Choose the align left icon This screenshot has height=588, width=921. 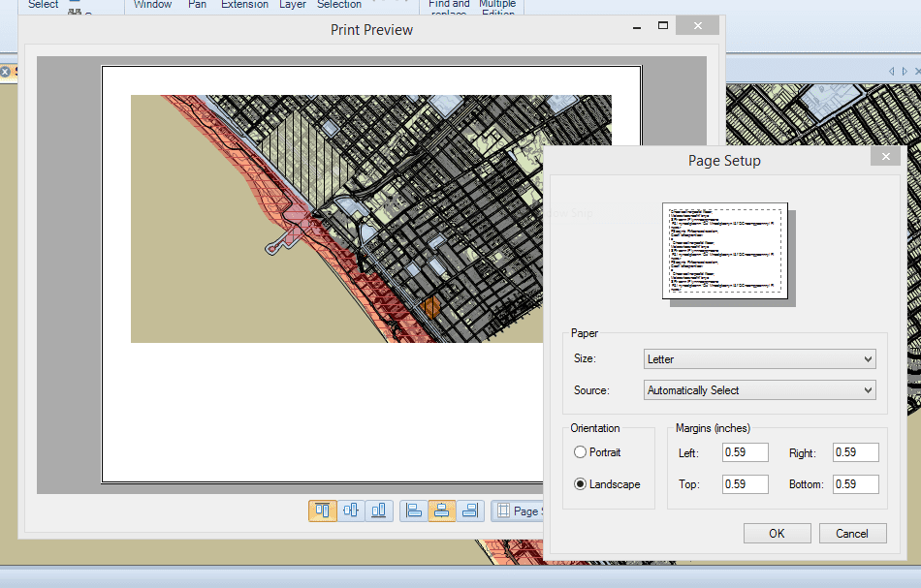click(414, 511)
